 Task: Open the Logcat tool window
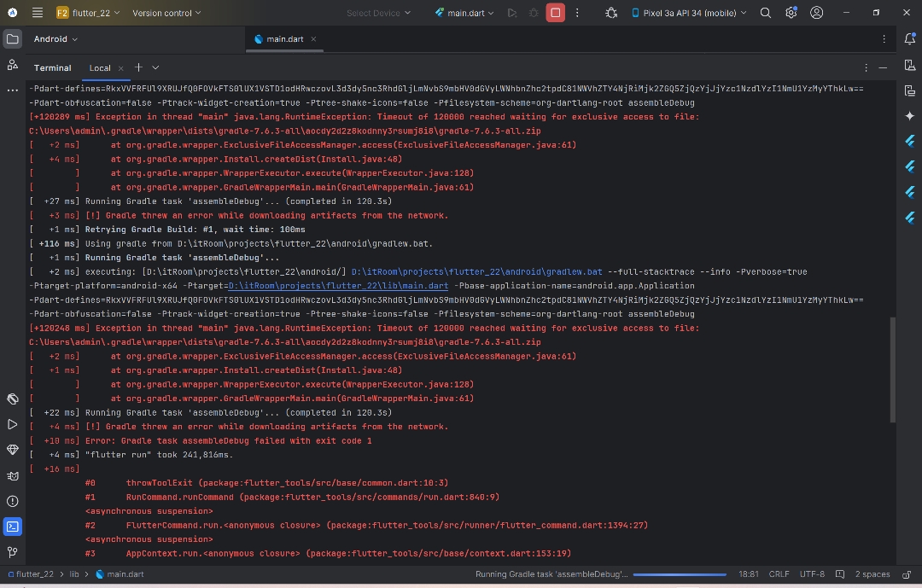point(12,475)
